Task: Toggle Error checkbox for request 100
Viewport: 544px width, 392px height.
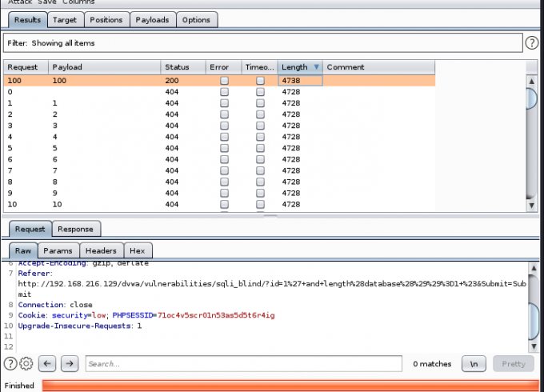Action: point(224,81)
